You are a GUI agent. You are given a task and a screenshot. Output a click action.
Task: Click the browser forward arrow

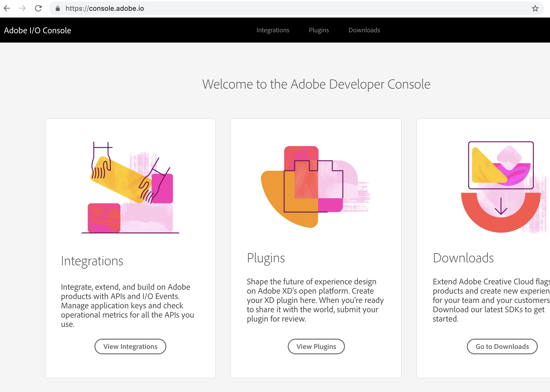[x=23, y=8]
